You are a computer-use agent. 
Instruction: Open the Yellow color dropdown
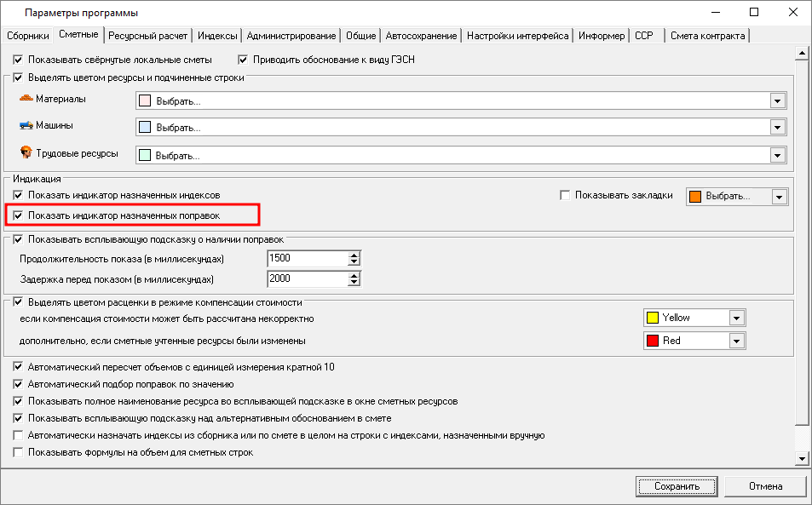coord(738,317)
